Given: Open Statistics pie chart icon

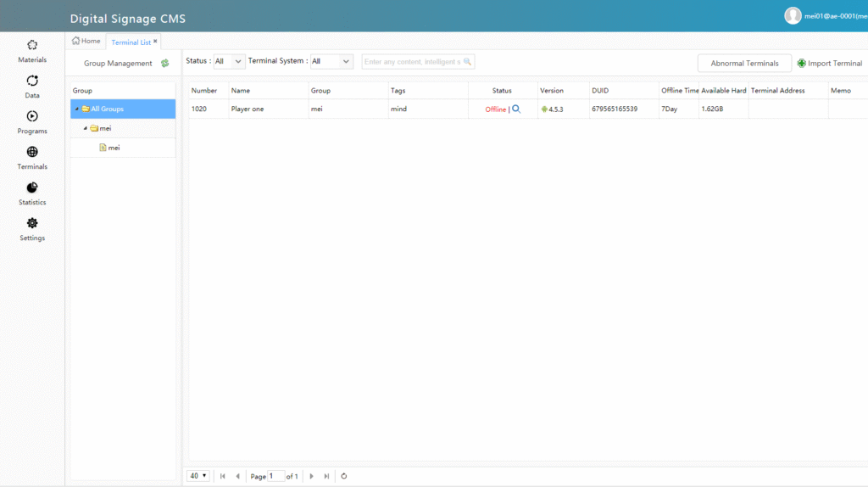Looking at the screenshot, I should click(x=32, y=188).
